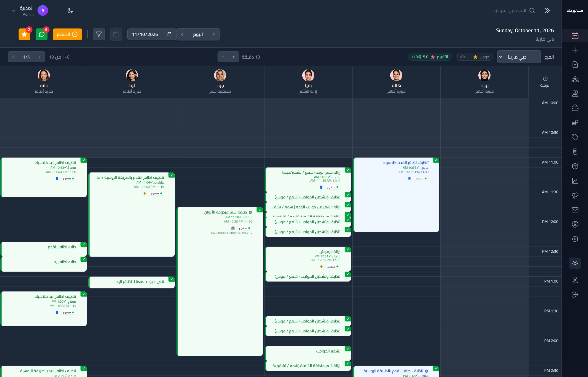This screenshot has width=588, height=377.
Task: Click the logout icon at sidebar bottom
Action: click(575, 295)
